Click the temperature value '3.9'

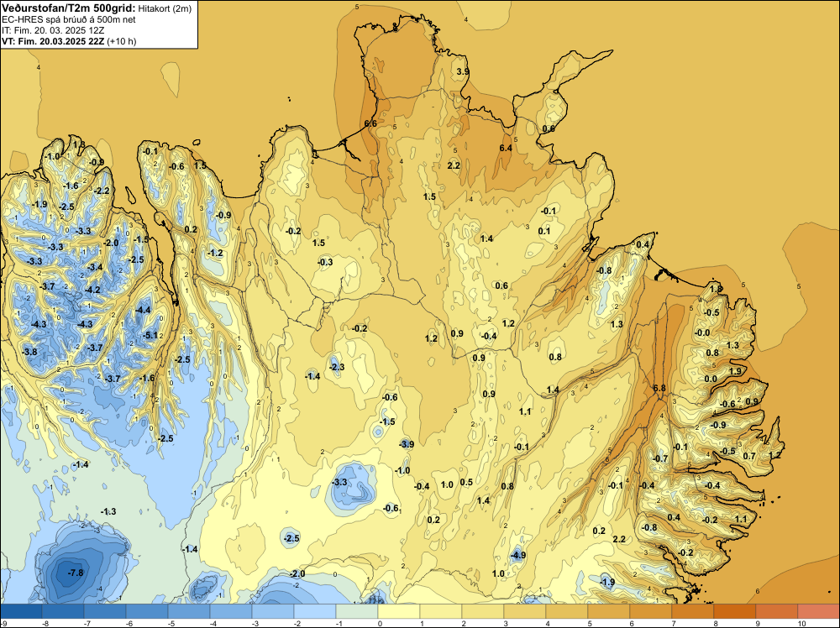click(463, 71)
